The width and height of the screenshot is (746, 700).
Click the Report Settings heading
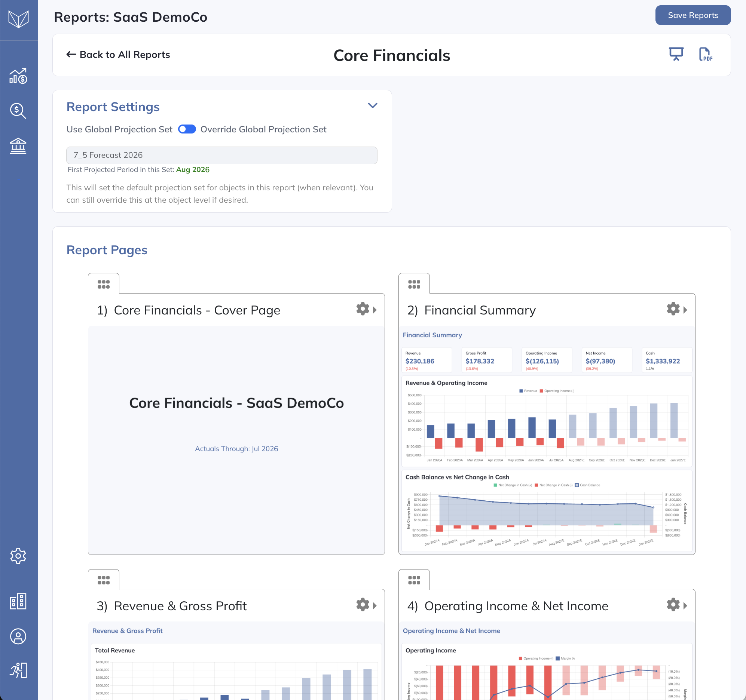113,107
